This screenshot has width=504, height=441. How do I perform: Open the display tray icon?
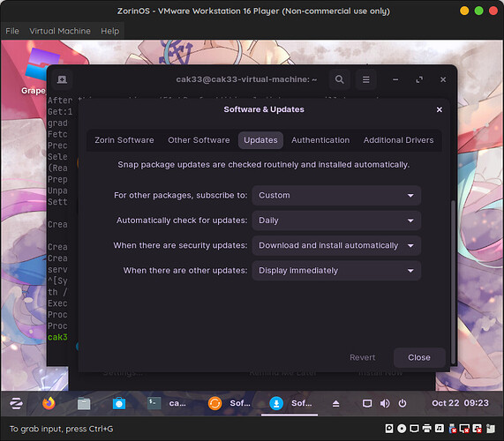click(x=367, y=403)
